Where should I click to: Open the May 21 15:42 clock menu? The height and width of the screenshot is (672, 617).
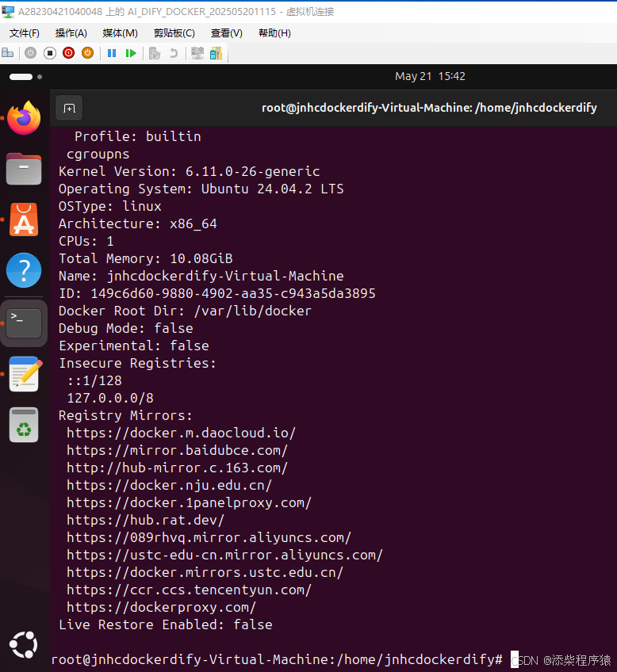430,76
